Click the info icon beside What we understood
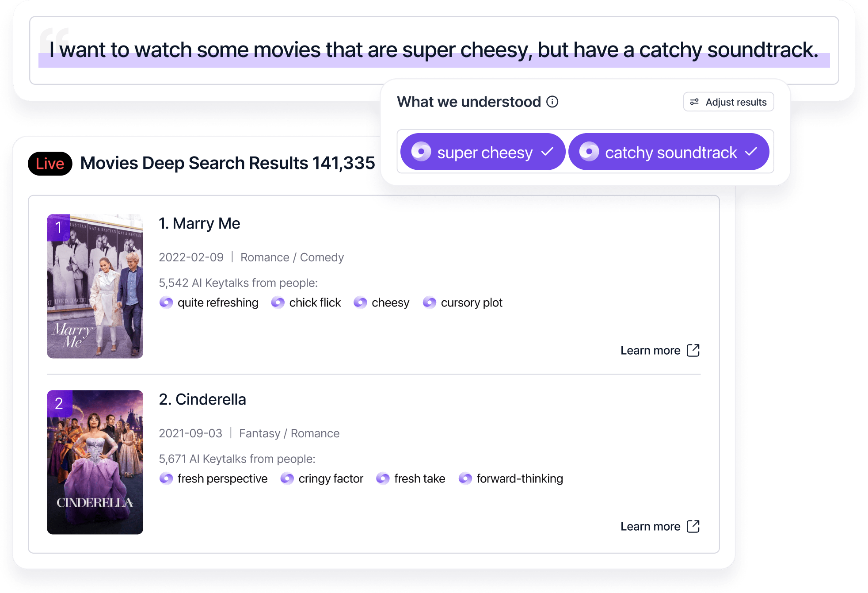Viewport: 868px width, 593px height. [552, 102]
